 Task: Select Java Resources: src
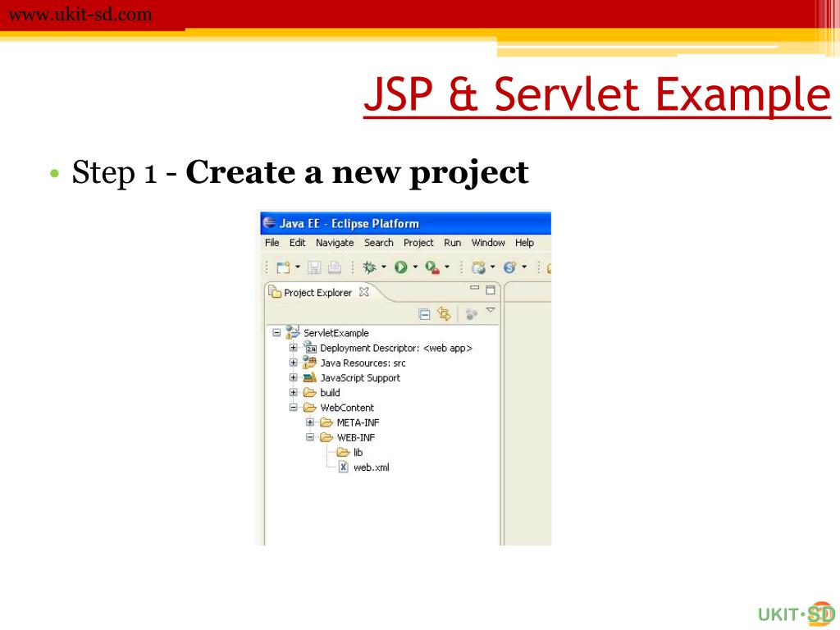coord(363,363)
